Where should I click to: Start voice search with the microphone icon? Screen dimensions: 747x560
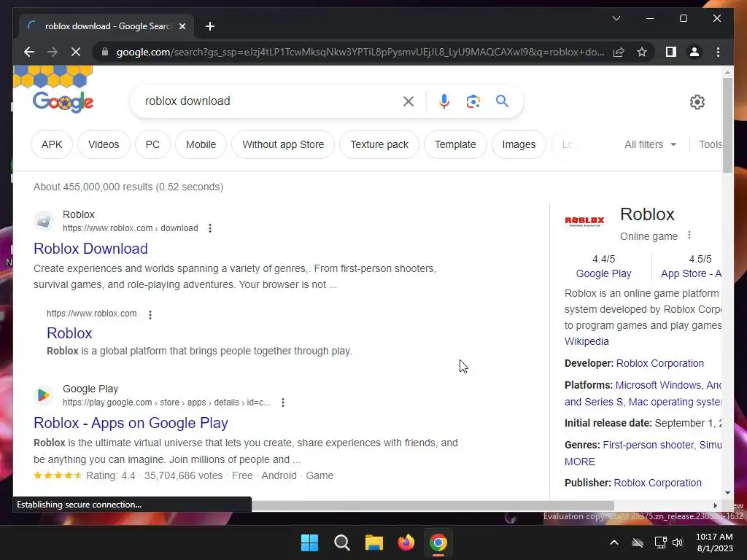[444, 101]
